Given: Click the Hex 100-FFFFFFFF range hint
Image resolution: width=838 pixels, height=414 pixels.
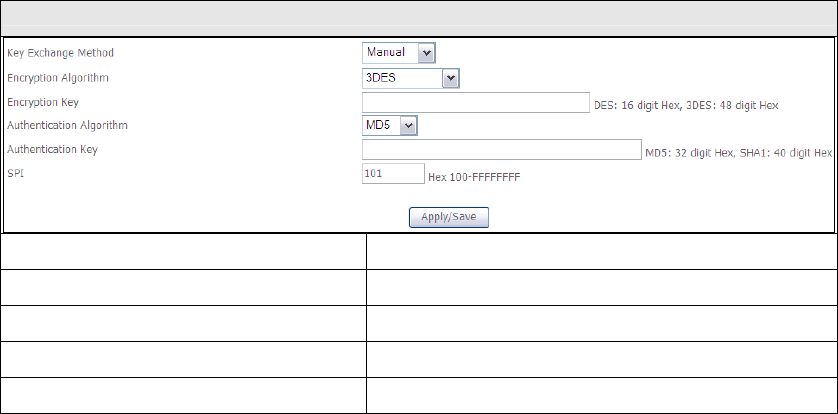Looking at the screenshot, I should click(474, 177).
